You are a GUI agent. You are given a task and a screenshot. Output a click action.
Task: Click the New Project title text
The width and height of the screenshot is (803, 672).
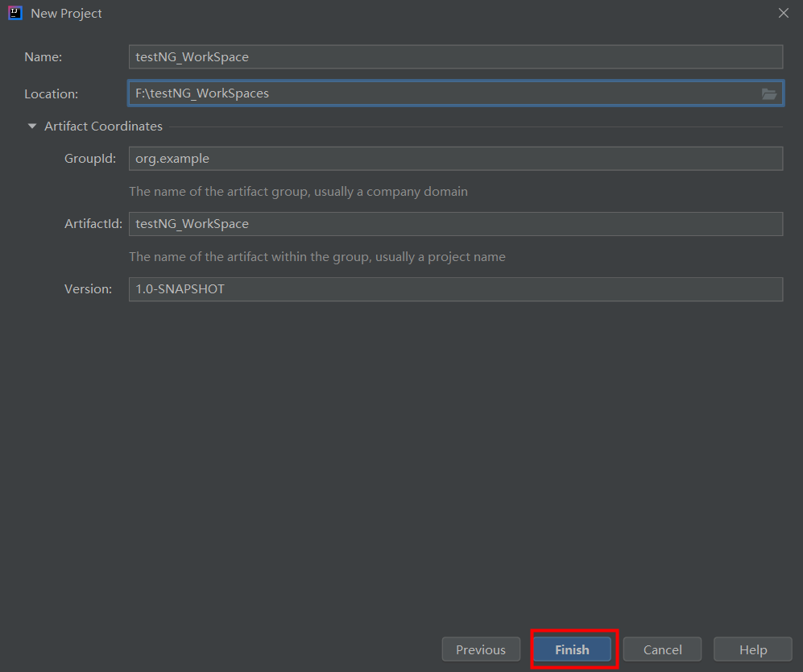67,13
